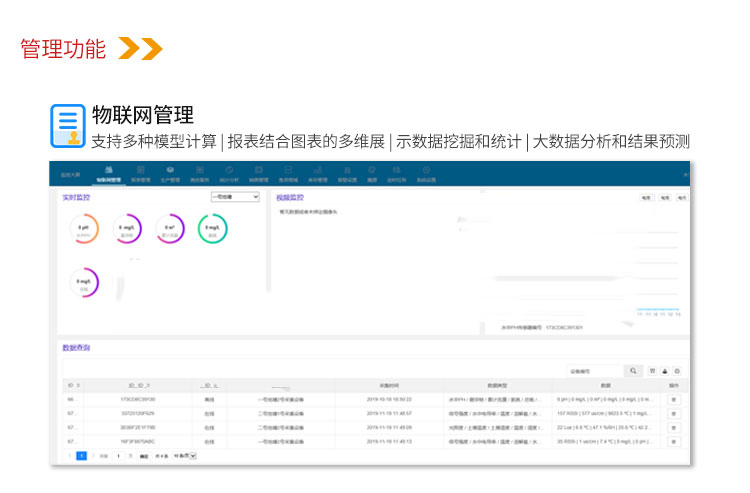This screenshot has width=750, height=493.
Task: Click the table print icon
Action: tap(677, 371)
